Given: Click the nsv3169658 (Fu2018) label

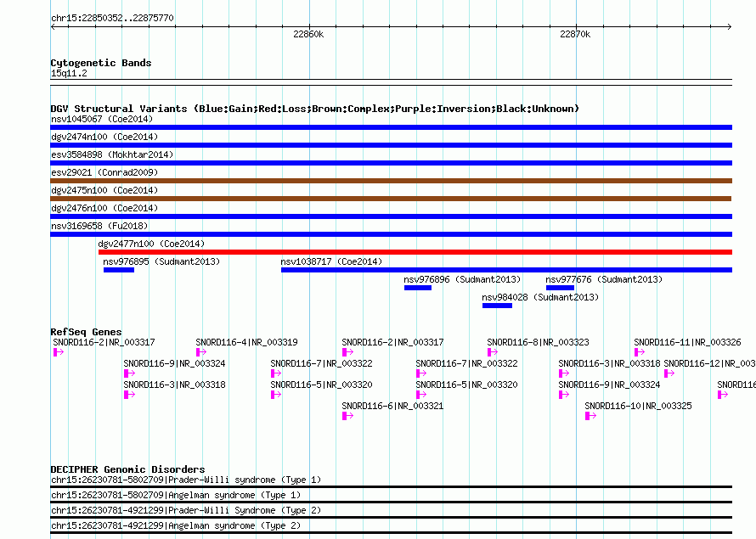Looking at the screenshot, I should coord(99,226).
